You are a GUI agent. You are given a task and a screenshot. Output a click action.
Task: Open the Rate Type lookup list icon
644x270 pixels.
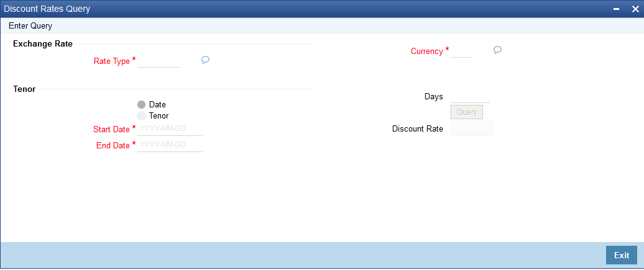[206, 60]
